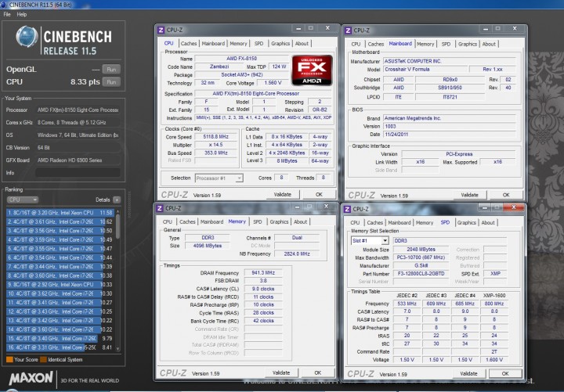Click OK in CPU-Z Memory window
This screenshot has height=392, width=564.
coord(317,373)
